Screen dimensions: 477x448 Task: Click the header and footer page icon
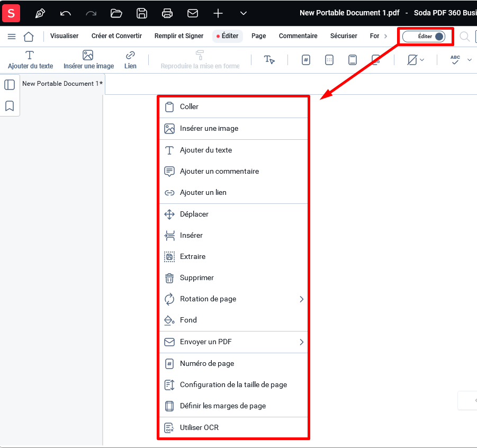click(x=352, y=60)
